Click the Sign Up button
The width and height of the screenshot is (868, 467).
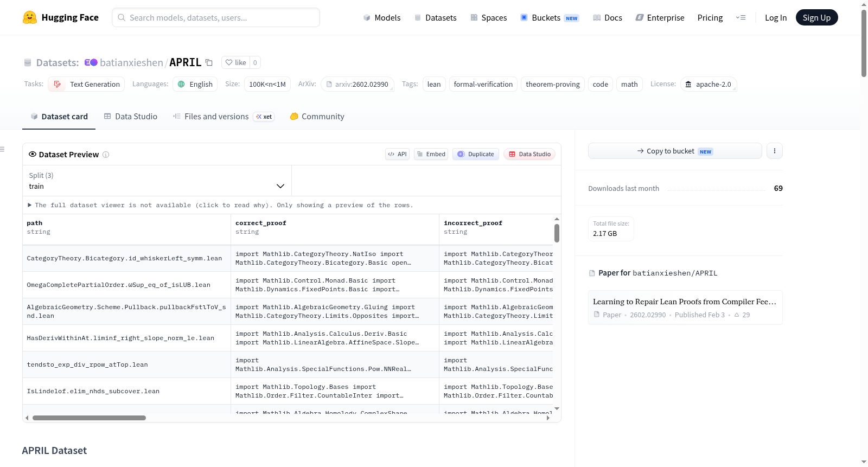click(816, 17)
